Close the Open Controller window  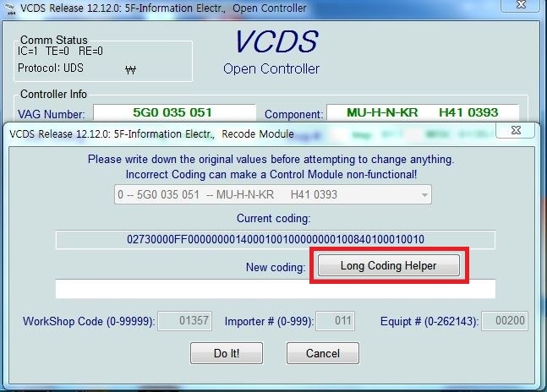[x=522, y=5]
